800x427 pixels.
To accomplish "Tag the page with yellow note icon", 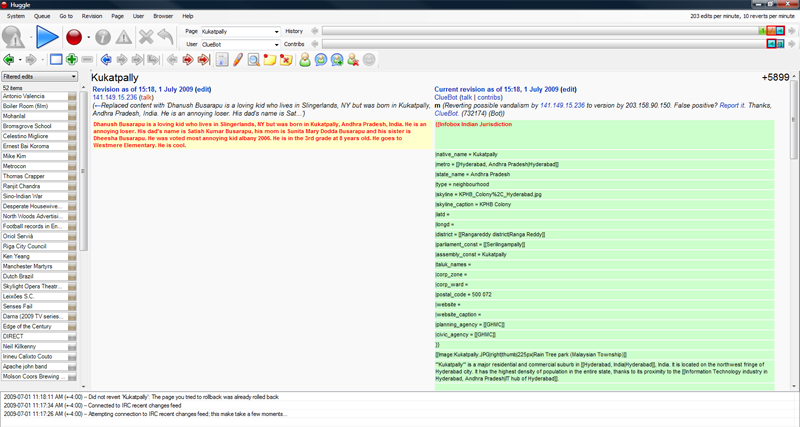I will click(x=269, y=60).
